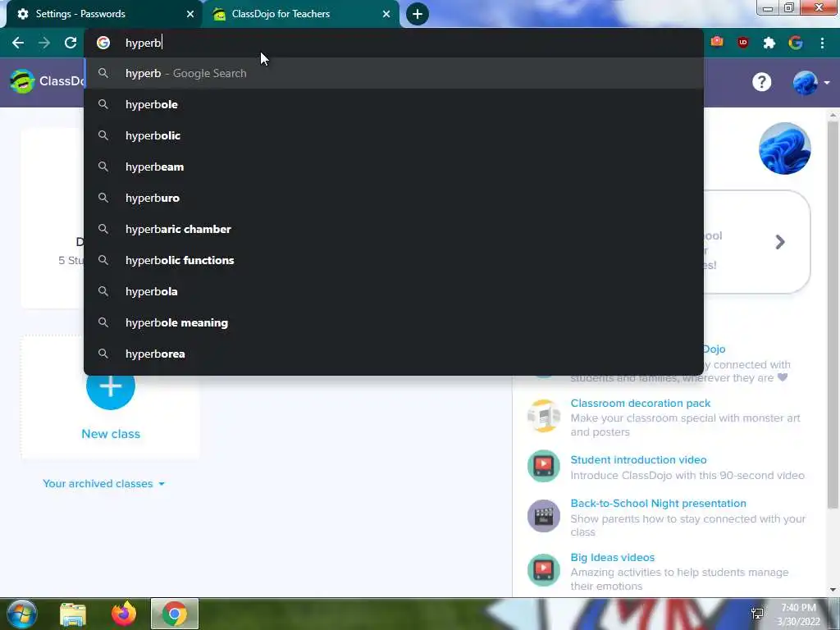This screenshot has width=840, height=630.
Task: Go back with the browser back arrow
Action: [18, 43]
